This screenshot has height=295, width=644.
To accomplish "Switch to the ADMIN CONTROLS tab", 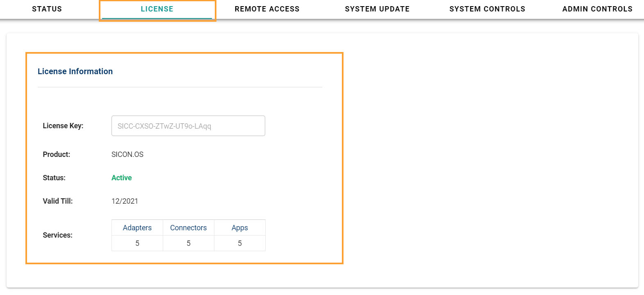I will pyautogui.click(x=597, y=9).
